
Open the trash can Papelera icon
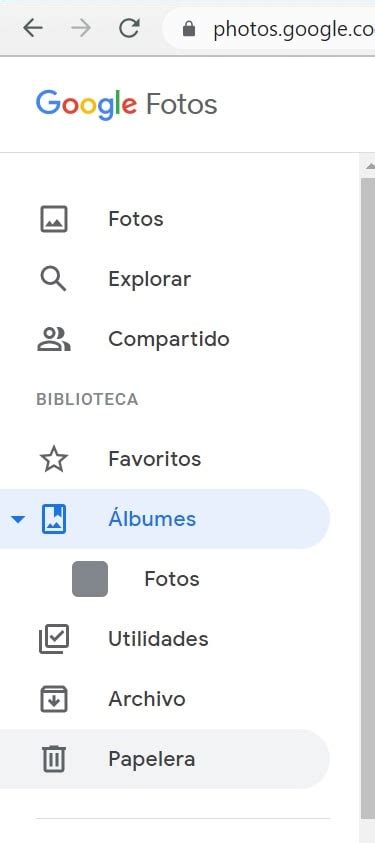54,759
